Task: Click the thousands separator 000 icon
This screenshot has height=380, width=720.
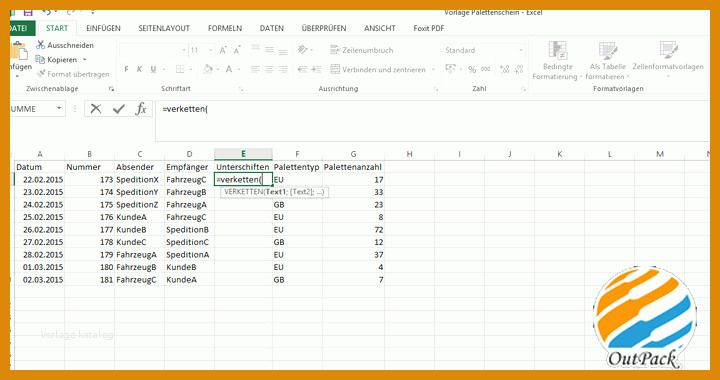Action: (486, 69)
